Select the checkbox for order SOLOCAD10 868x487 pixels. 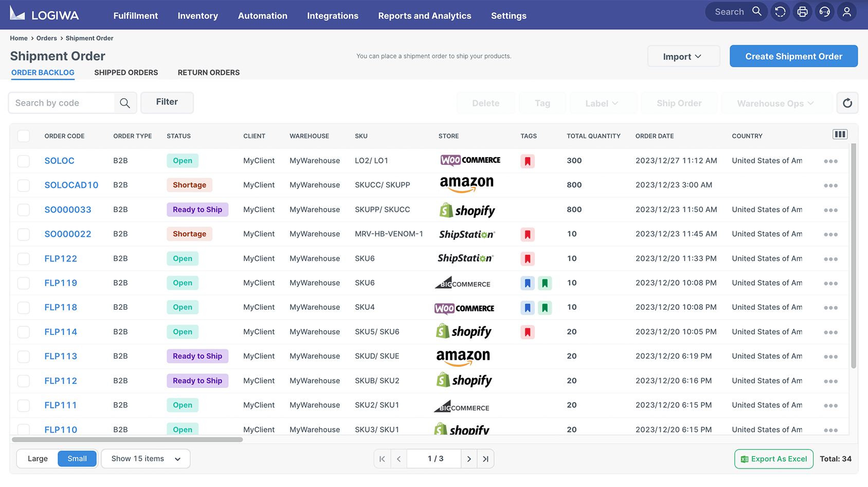pyautogui.click(x=24, y=185)
